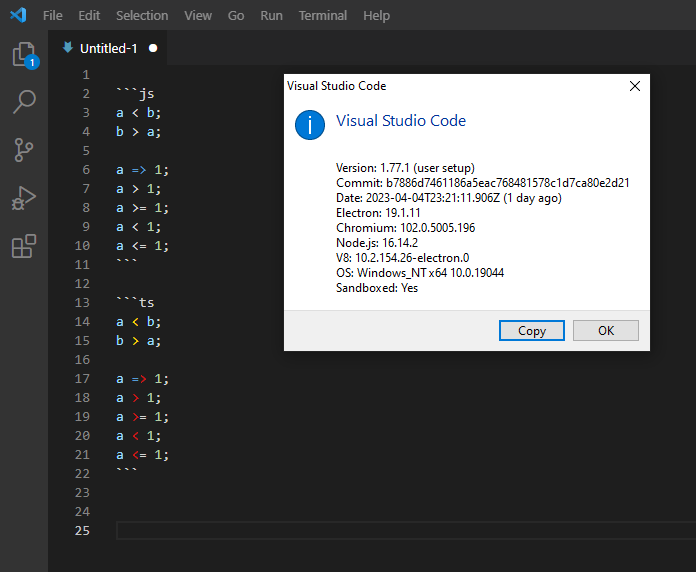
Task: Open the Source Control view icon
Action: click(x=24, y=150)
